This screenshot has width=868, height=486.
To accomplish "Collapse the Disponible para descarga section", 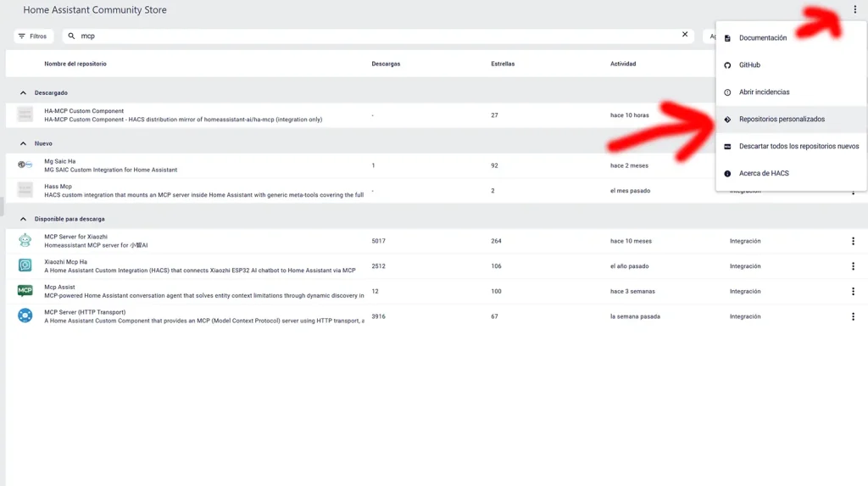I will click(x=23, y=220).
